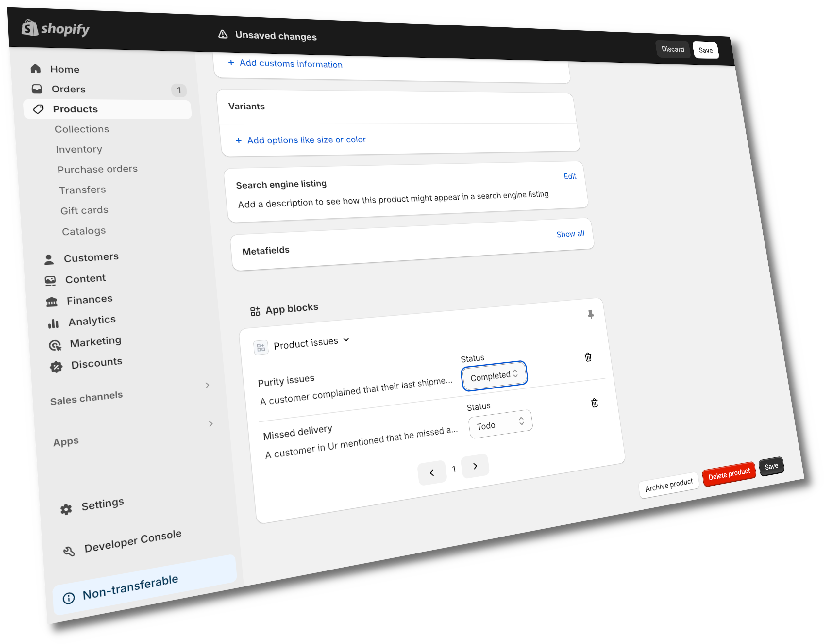The width and height of the screenshot is (824, 644).
Task: Click the Delete product button
Action: [x=728, y=472]
